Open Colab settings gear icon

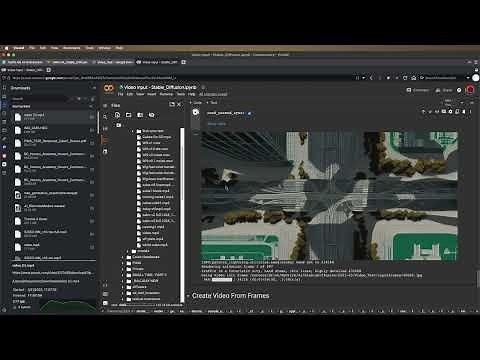[x=459, y=90]
